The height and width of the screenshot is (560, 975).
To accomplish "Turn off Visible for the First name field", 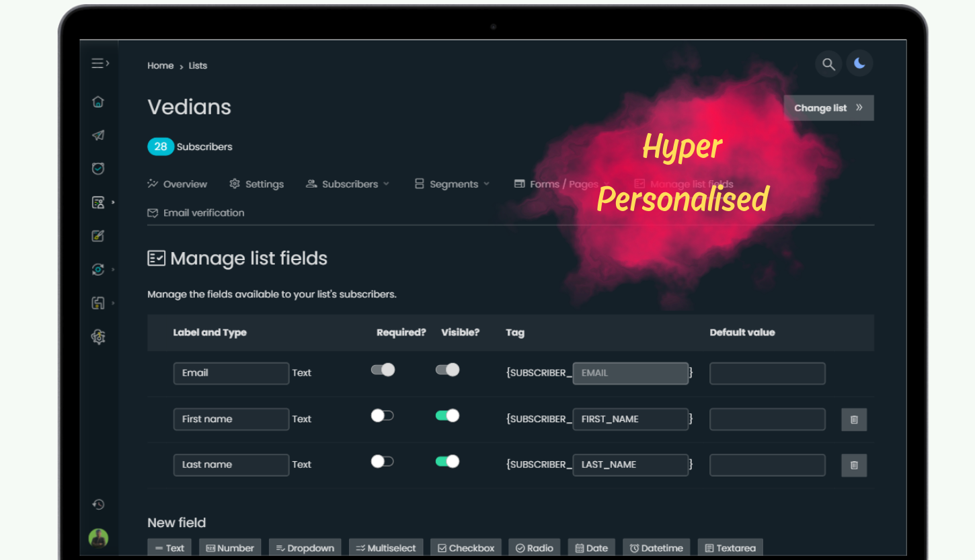I will 447,415.
